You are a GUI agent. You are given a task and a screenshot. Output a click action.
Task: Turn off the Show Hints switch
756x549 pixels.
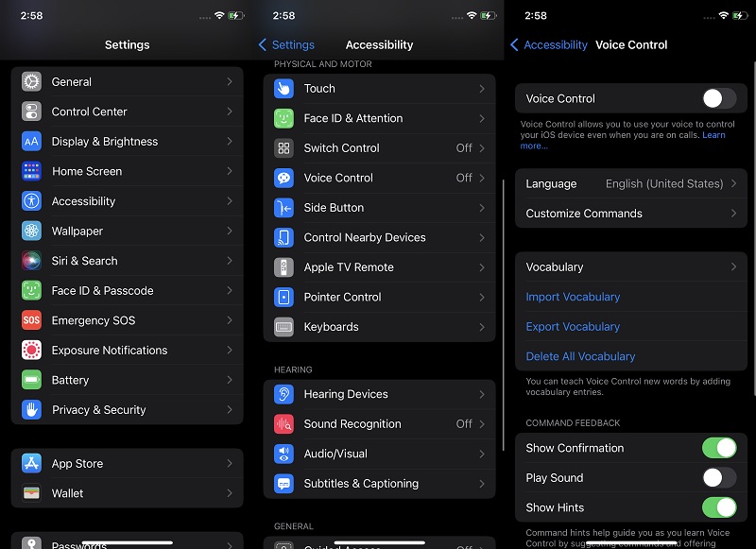coord(719,507)
